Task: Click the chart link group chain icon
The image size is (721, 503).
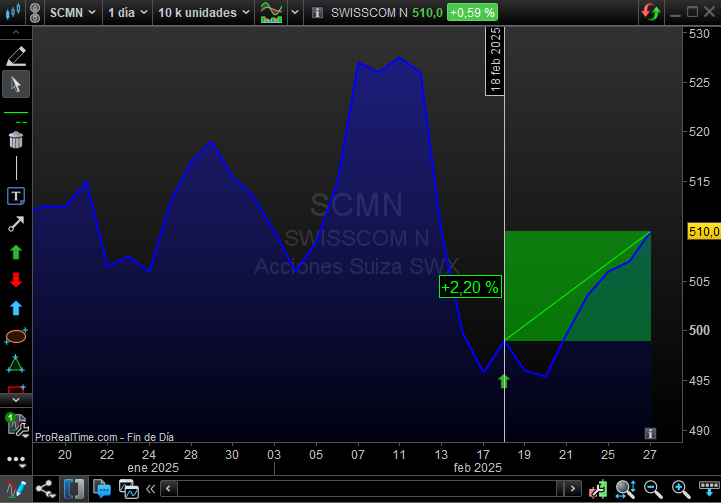Action: pyautogui.click(x=34, y=12)
